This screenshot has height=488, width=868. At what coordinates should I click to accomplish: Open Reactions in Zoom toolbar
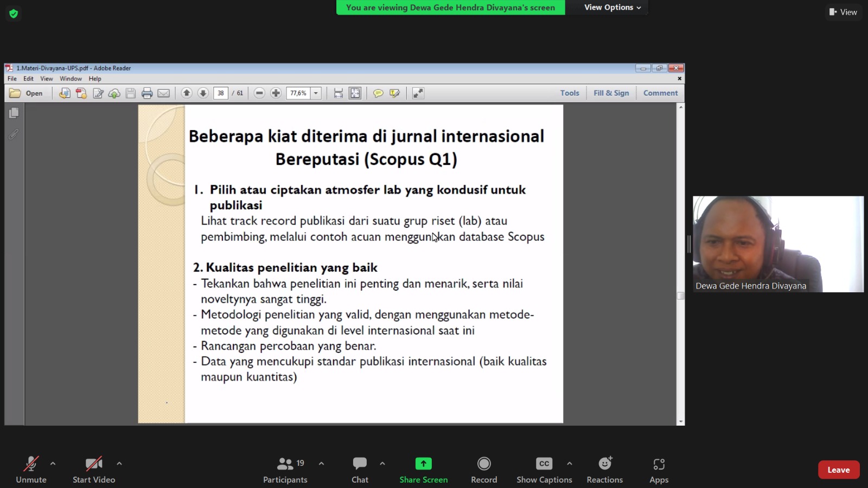604,470
